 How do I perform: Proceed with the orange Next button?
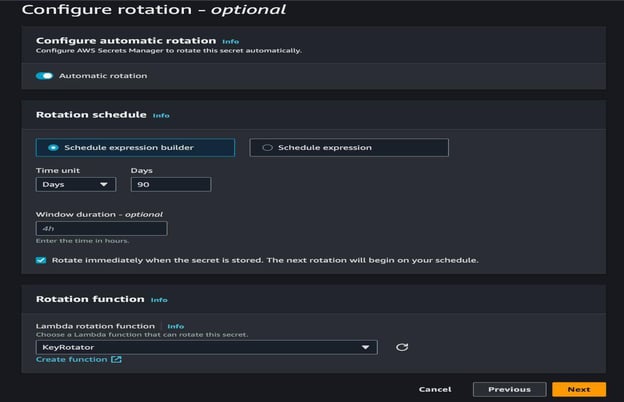(579, 389)
